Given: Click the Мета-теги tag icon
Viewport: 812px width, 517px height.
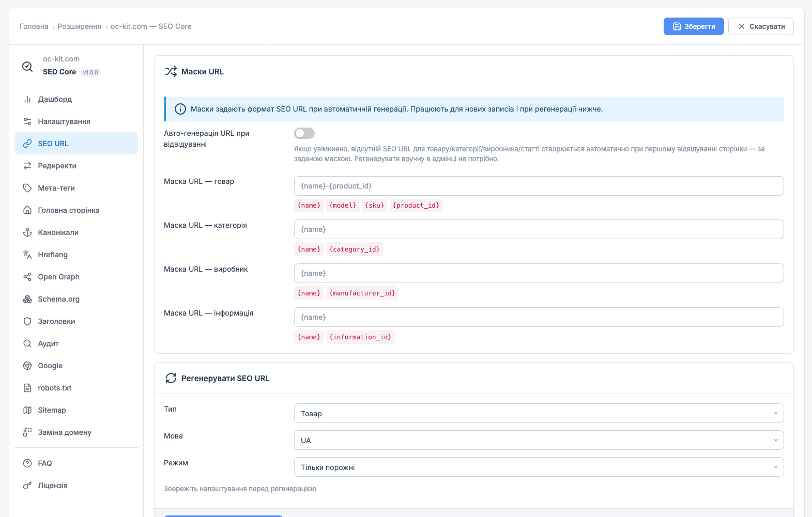Looking at the screenshot, I should coord(27,188).
